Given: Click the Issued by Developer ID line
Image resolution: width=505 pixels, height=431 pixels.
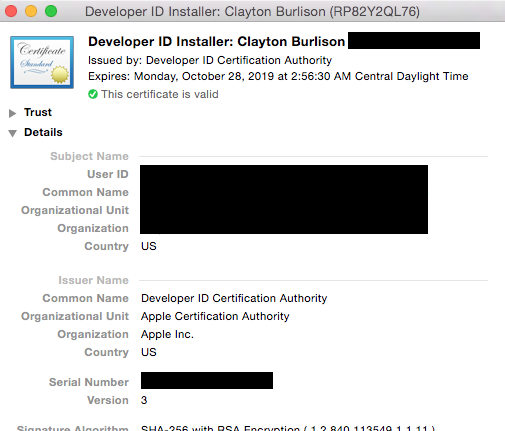Looking at the screenshot, I should [x=210, y=60].
